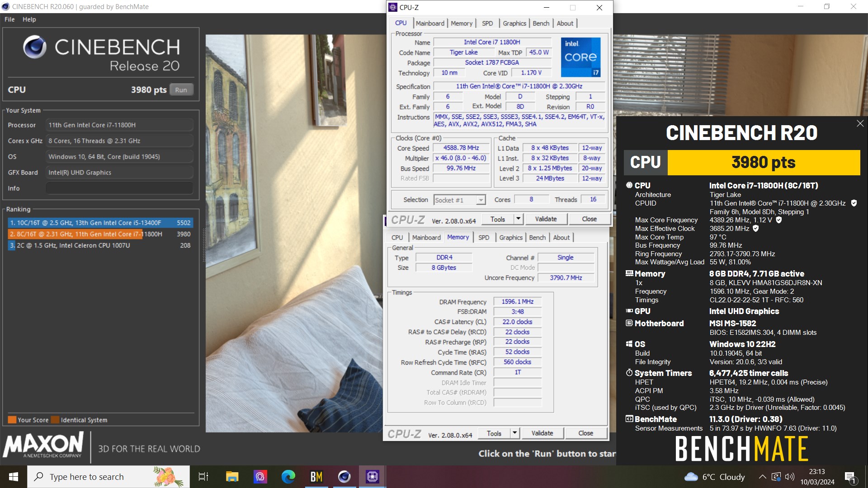Open SPD tab in CPU-Z CPU window
This screenshot has width=868, height=488.
pos(487,23)
